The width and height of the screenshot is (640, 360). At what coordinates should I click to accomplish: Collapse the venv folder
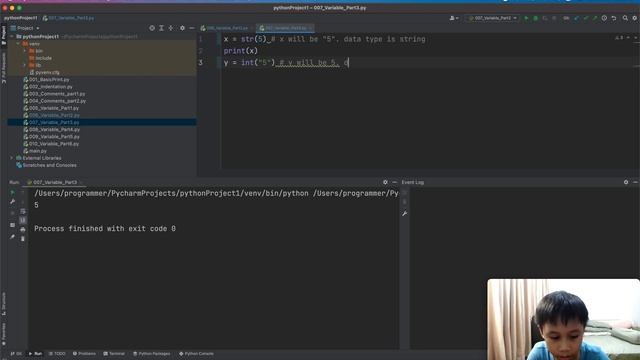(x=18, y=44)
